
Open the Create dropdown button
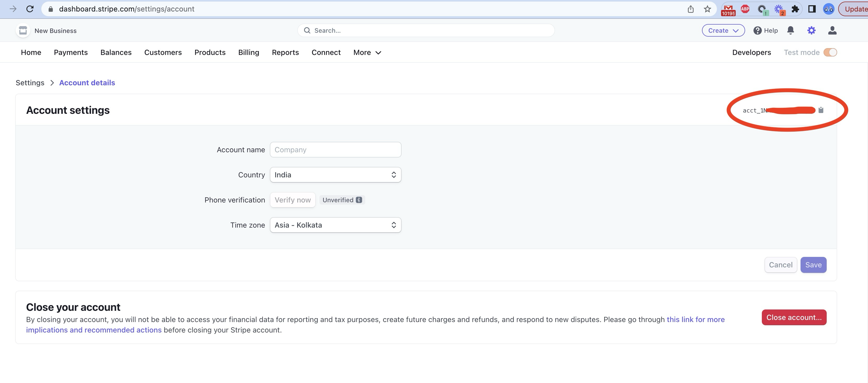pyautogui.click(x=723, y=30)
